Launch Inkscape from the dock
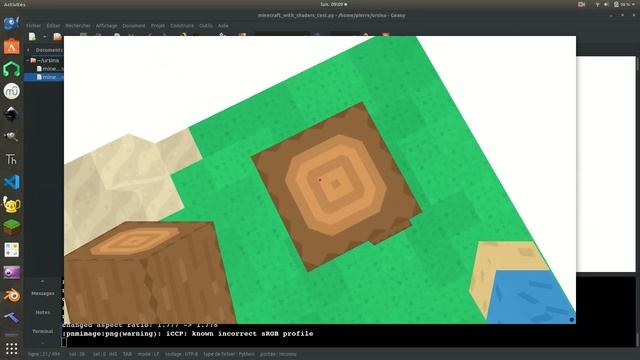This screenshot has height=360, width=640. coord(11,114)
